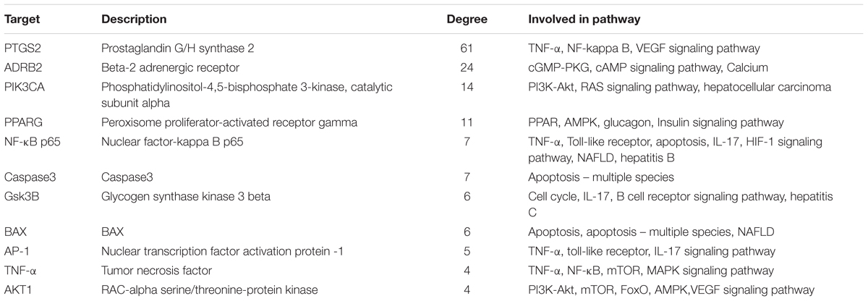Click the Description column header

[x=135, y=18]
